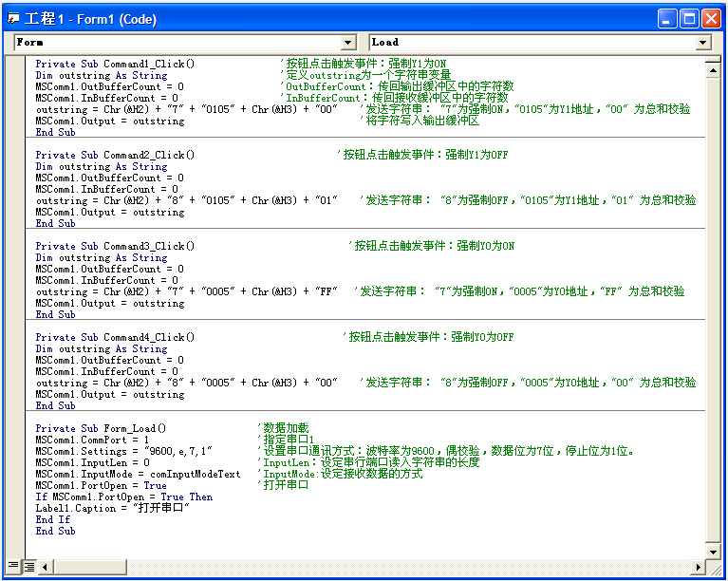
Task: Click the MSComm1.PortOpen = True line
Action: (x=101, y=485)
